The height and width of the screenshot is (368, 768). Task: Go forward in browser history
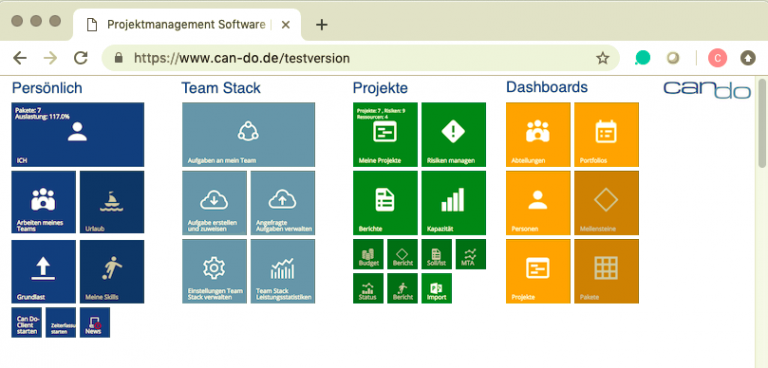(x=50, y=58)
